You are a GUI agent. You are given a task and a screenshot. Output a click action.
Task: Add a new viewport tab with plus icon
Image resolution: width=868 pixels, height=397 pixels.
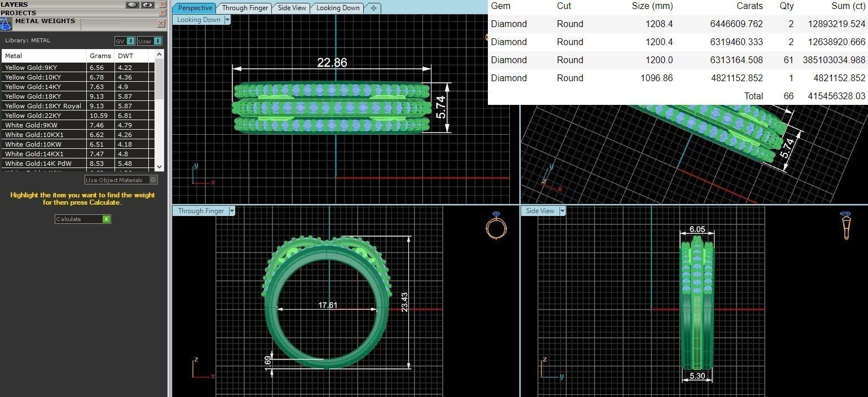click(373, 8)
